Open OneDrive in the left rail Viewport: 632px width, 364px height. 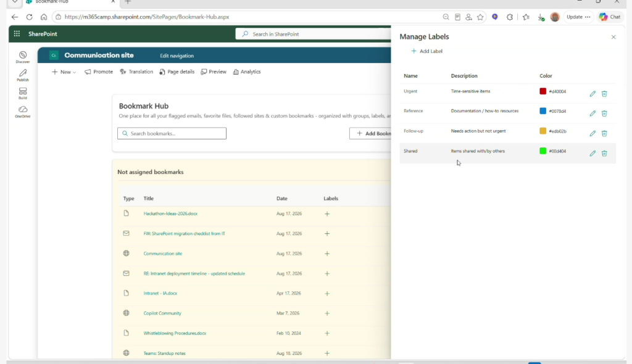tap(23, 112)
